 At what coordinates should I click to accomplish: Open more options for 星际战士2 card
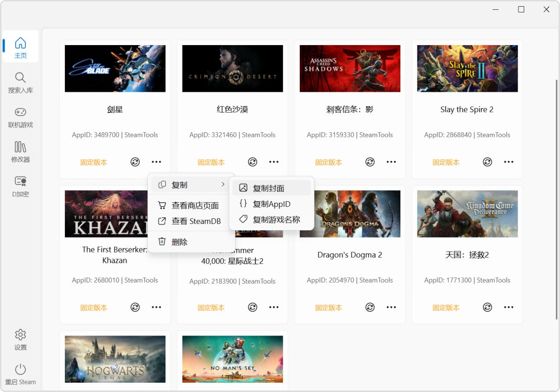tap(274, 307)
